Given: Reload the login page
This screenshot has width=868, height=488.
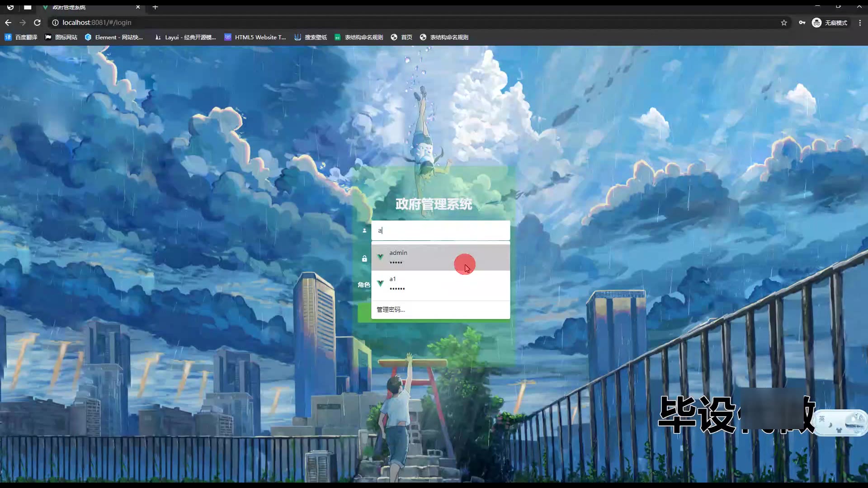Looking at the screenshot, I should coord(38,23).
